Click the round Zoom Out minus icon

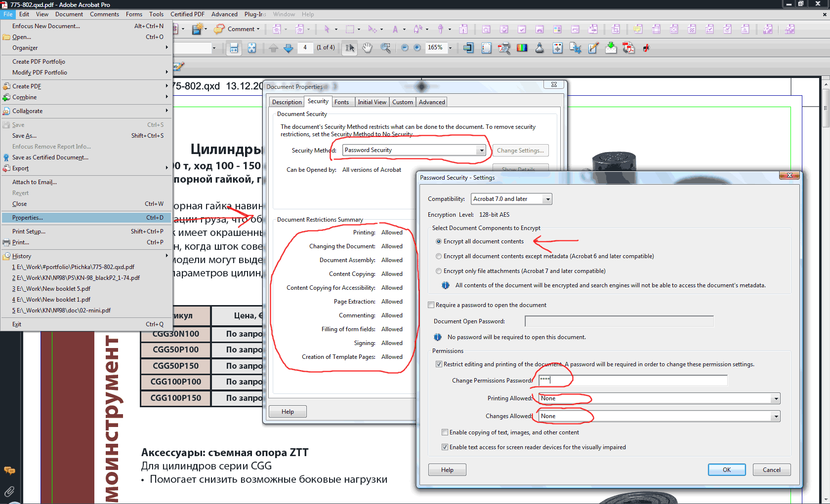[x=405, y=48]
